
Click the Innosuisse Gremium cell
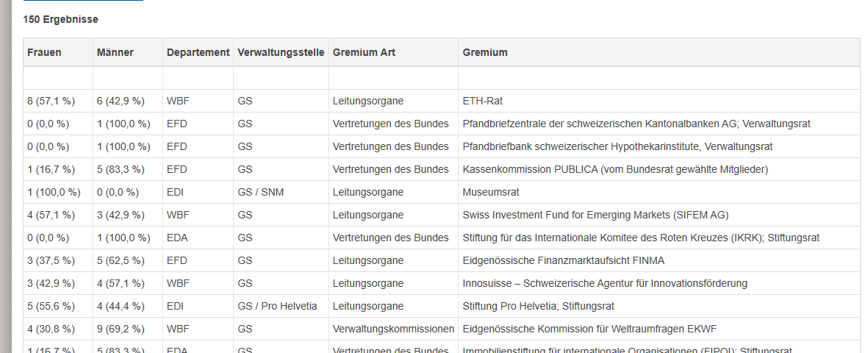click(x=605, y=283)
